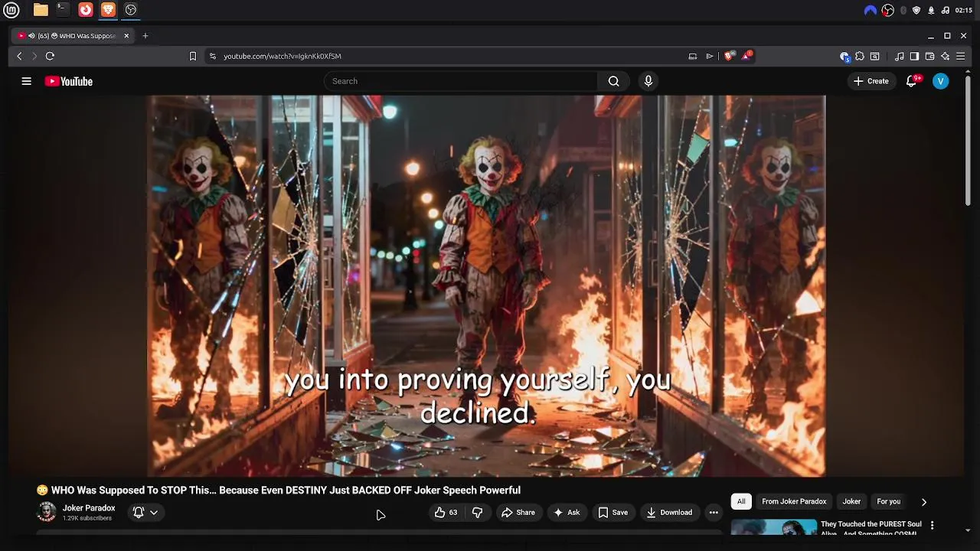Screen dimensions: 980x551
Task: Reload the YouTube page
Action: tap(50, 56)
